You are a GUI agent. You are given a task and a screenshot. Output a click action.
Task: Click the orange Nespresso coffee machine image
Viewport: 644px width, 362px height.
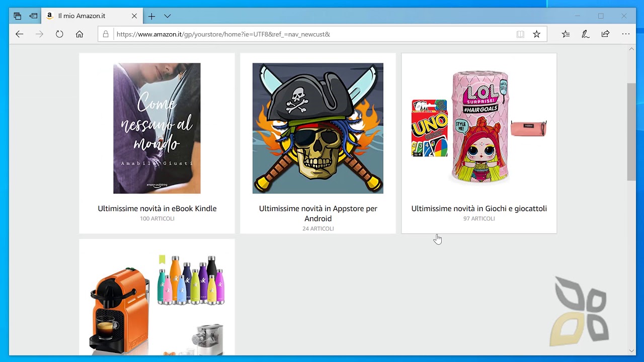coord(121,311)
